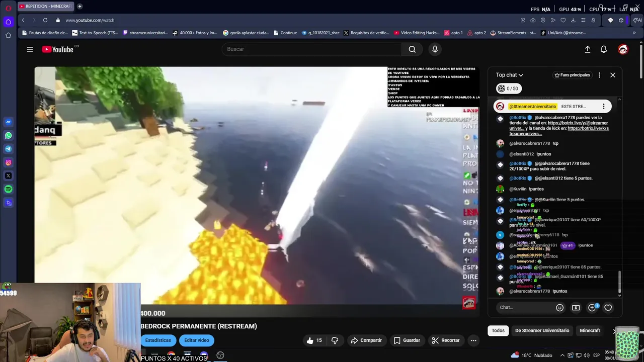Open Spotify in Opera sidebar
This screenshot has height=362, width=644.
pyautogui.click(x=8, y=190)
